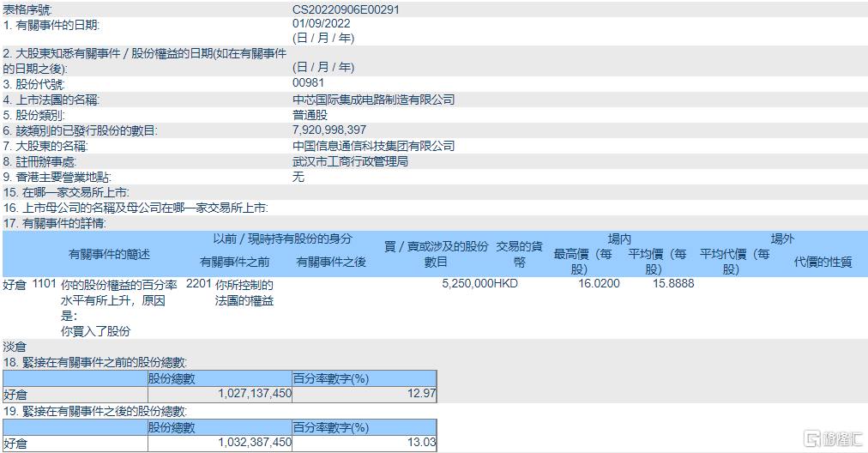Click the 場外 header

[782, 239]
